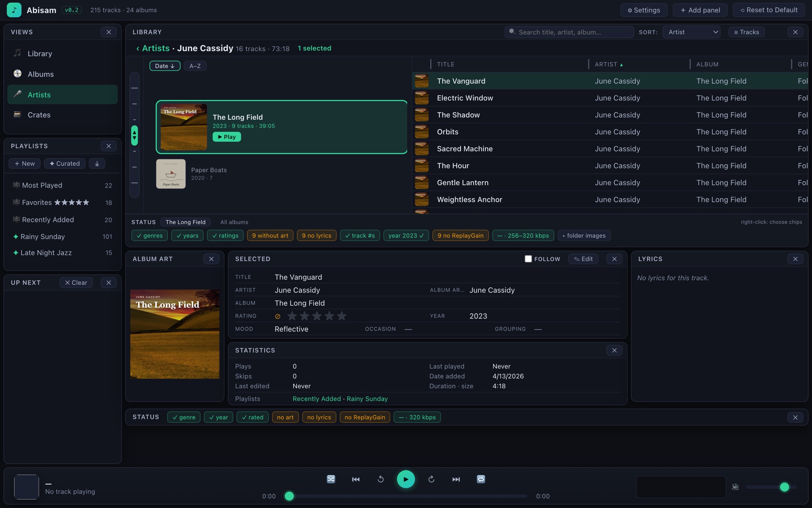Viewport: 812px width, 508px height.
Task: Open the Rainy Sunday playlist link in Statistics
Action: pos(367,399)
